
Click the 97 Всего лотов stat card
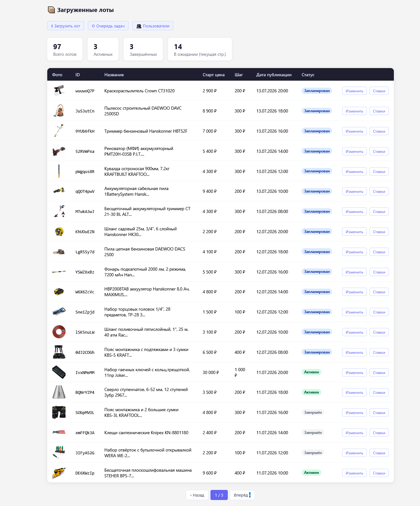point(65,49)
